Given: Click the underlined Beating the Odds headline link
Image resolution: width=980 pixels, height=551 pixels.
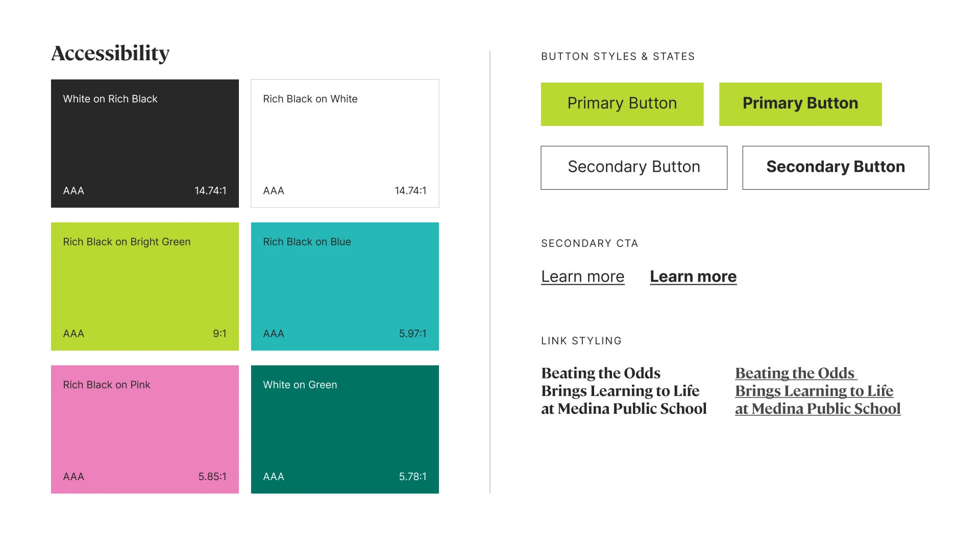Looking at the screenshot, I should tap(817, 391).
